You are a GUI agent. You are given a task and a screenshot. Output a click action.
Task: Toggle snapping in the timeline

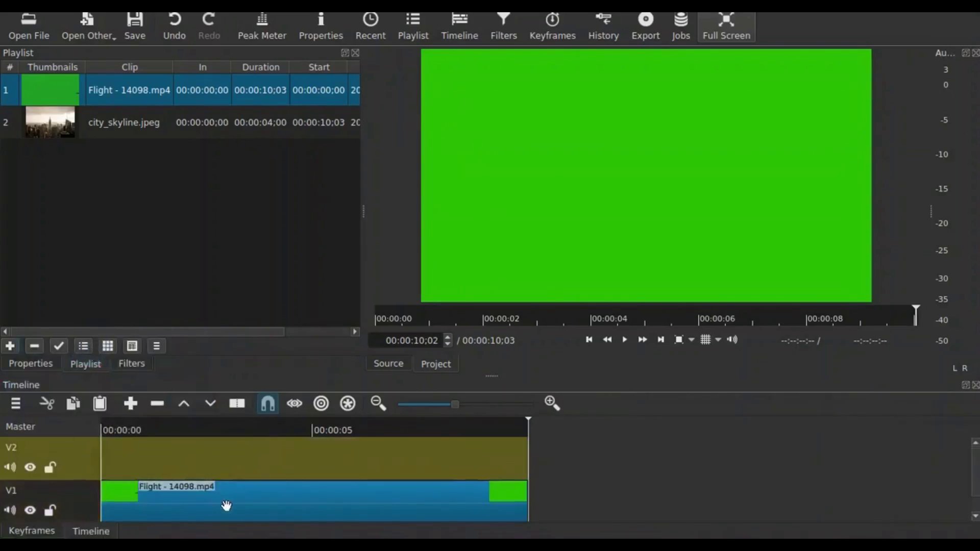click(x=267, y=403)
